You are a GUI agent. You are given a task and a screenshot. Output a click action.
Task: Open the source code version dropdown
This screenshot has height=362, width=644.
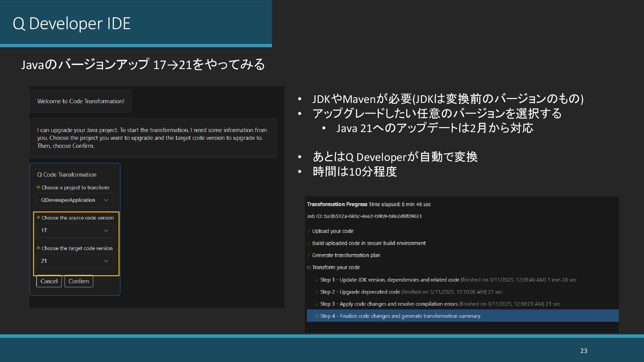[x=74, y=230]
